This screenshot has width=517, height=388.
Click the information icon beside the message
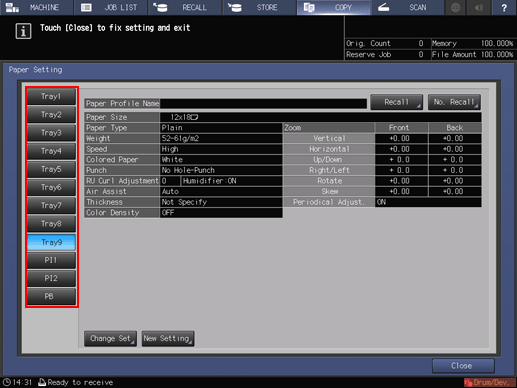point(23,31)
